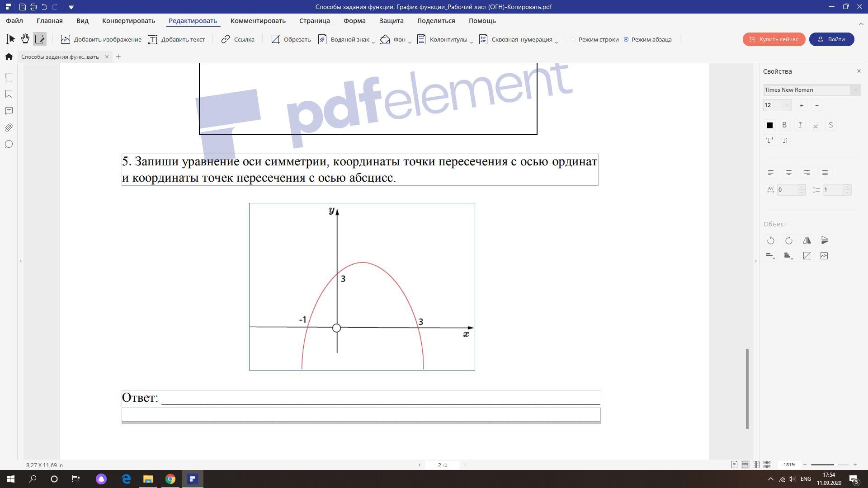This screenshot has height=488, width=868.
Task: Switch to the Comment menu tab
Action: click(x=258, y=21)
